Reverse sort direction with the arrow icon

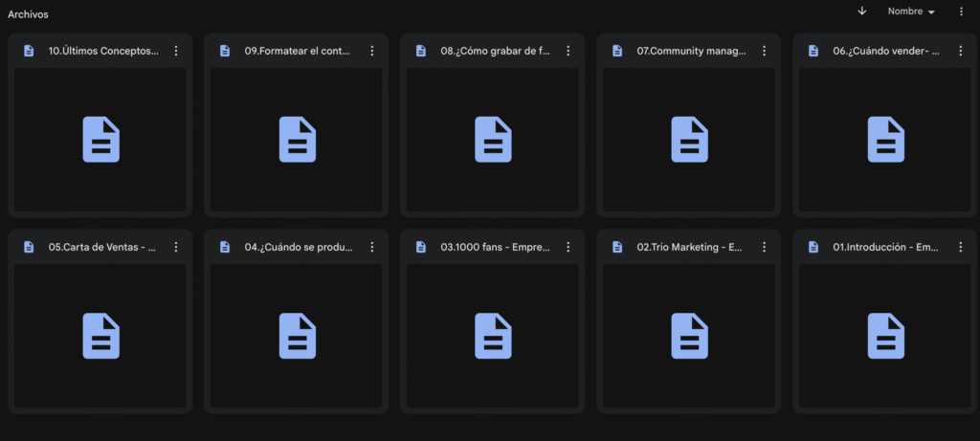click(861, 11)
